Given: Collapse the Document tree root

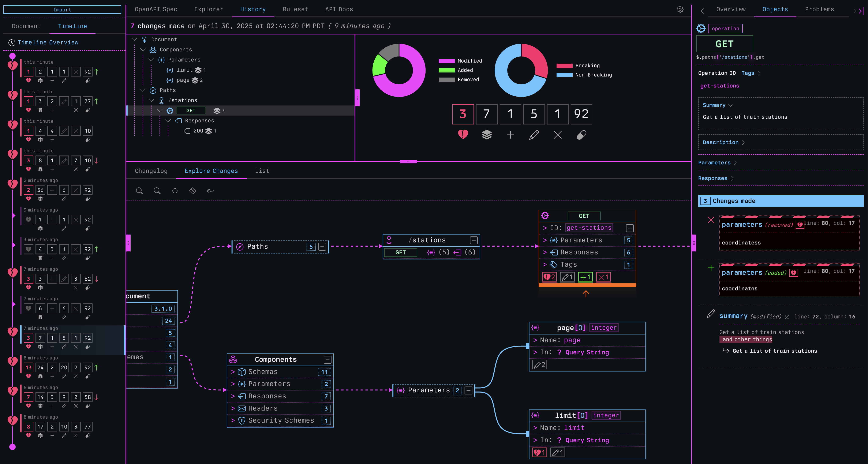Looking at the screenshot, I should [134, 40].
